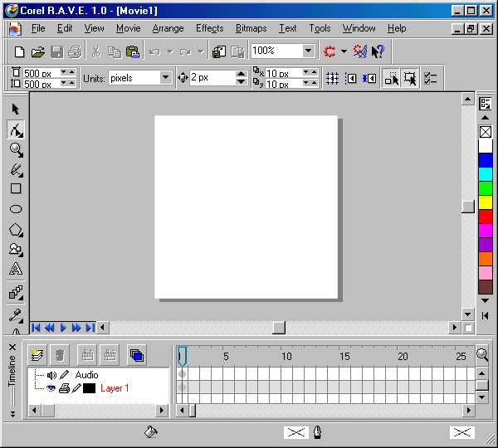Screen dimensions: 498x448
Task: Select the Basic Shapes tool
Action: pos(16,250)
